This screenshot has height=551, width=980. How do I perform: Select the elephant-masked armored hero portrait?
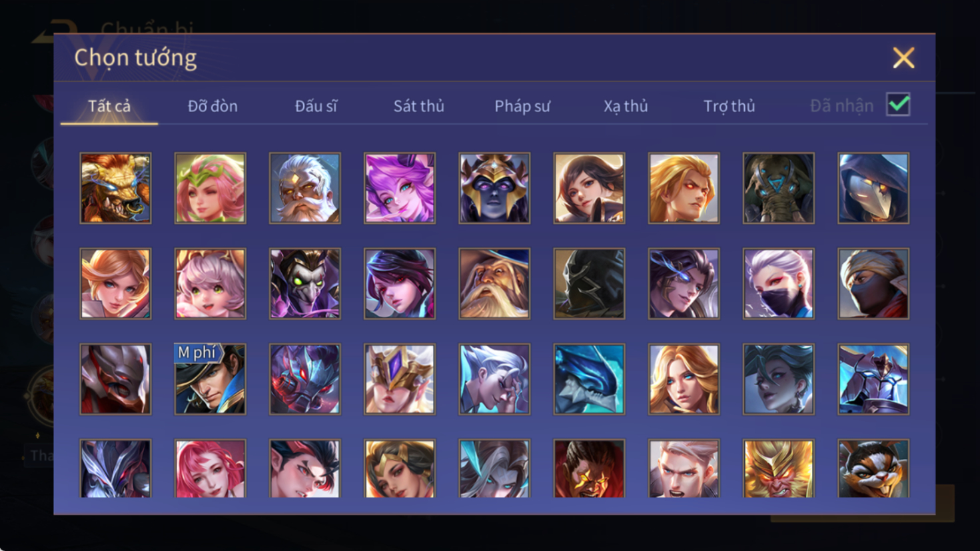tap(778, 188)
